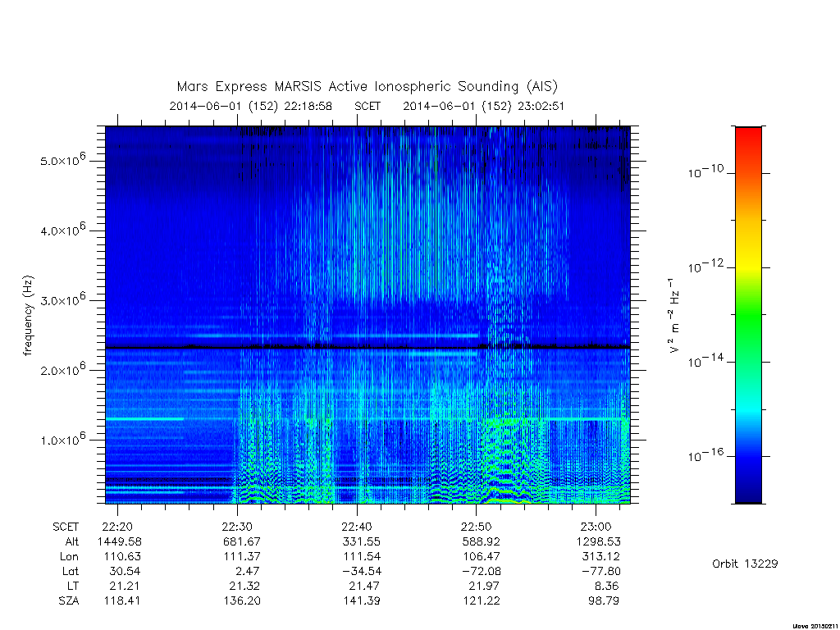Click the 23:00 SCET tick label
The image size is (840, 630).
click(x=596, y=527)
